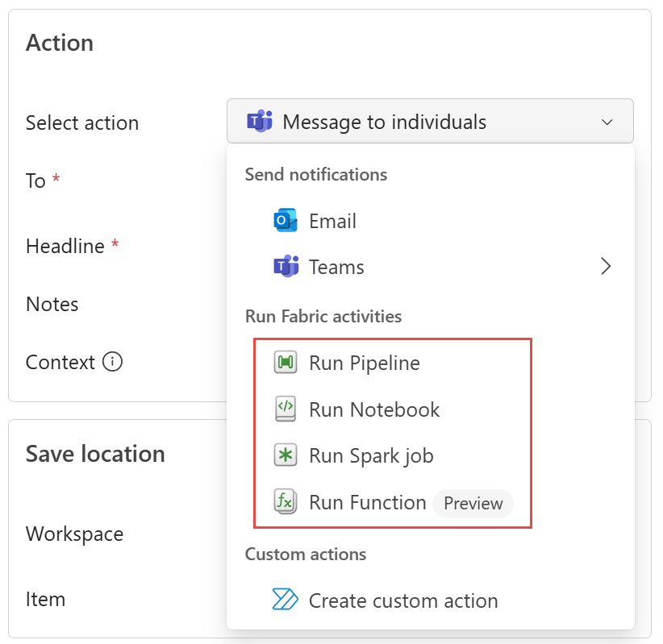Pick the 'Run Notebook' text entry
This screenshot has width=663, height=644.
374,409
